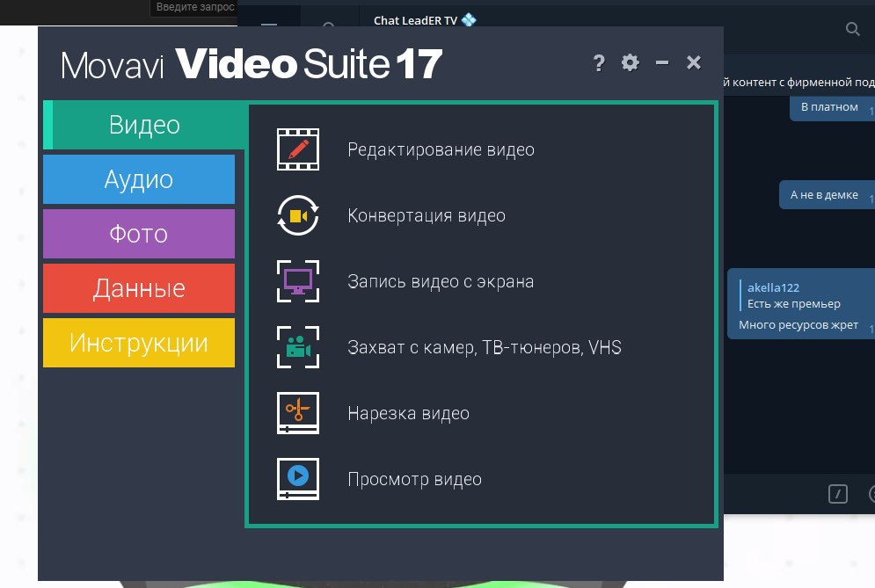Click the Введите запрос search field
The height and width of the screenshot is (588, 875).
193,7
